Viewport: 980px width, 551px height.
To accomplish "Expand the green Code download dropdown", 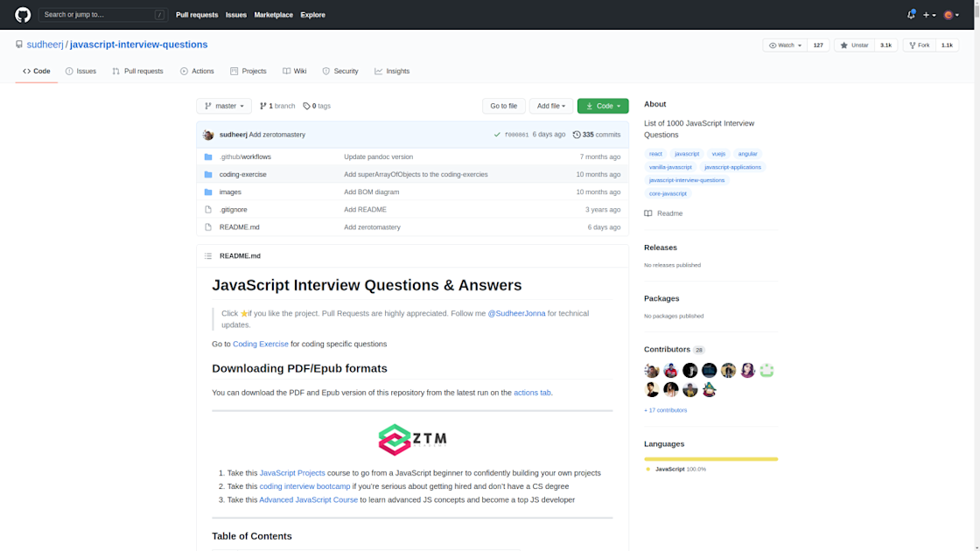I will tap(603, 106).
